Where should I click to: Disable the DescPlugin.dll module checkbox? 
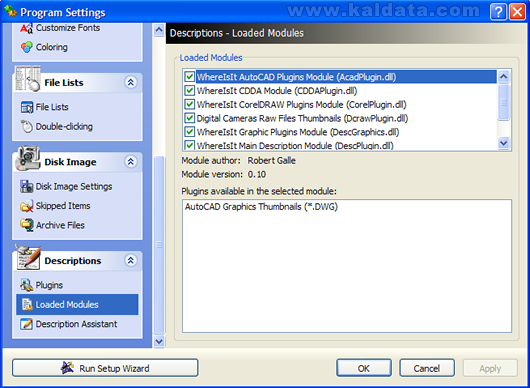coord(190,145)
